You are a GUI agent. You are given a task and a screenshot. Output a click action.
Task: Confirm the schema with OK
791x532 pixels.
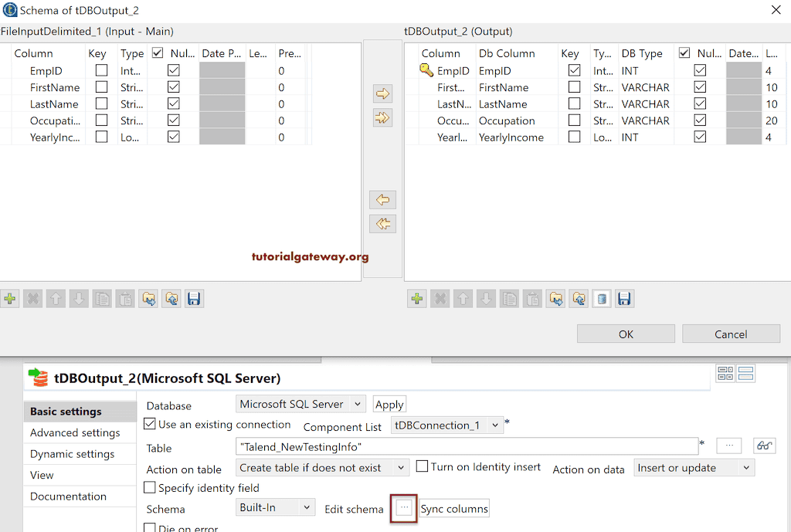coord(626,333)
